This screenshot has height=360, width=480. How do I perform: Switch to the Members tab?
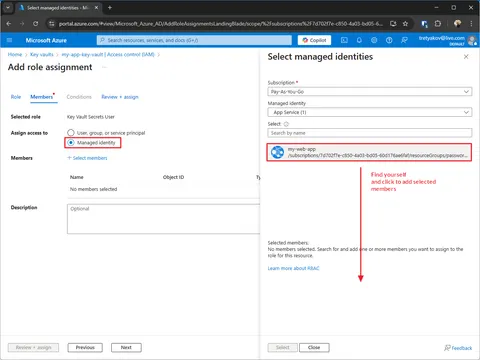pos(42,97)
